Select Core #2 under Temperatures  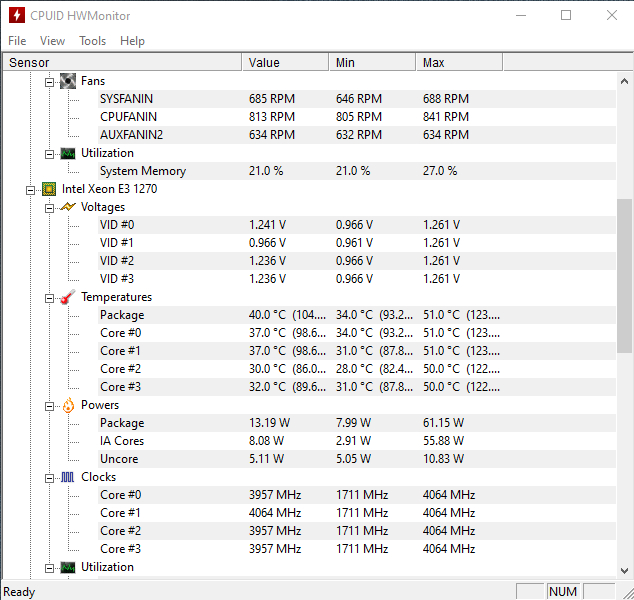(357, 369)
